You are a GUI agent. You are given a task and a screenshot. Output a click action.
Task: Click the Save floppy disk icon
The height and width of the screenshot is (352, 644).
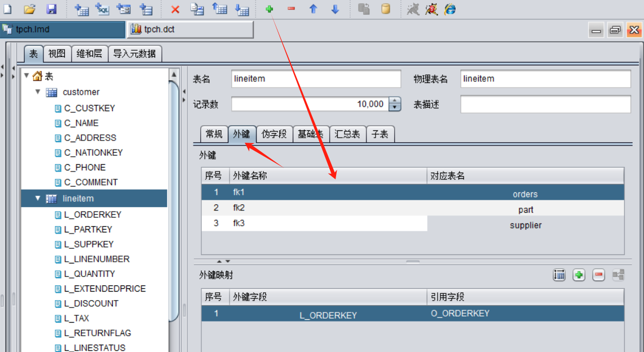51,8
